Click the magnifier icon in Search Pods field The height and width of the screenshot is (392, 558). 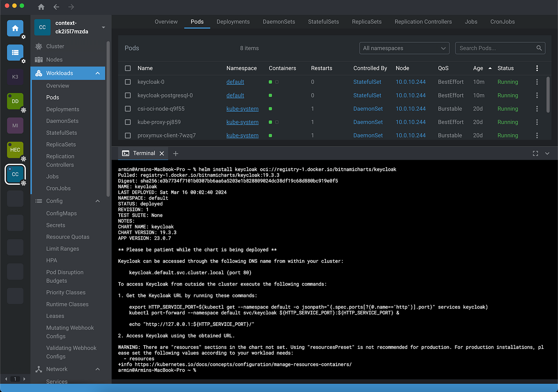click(539, 48)
